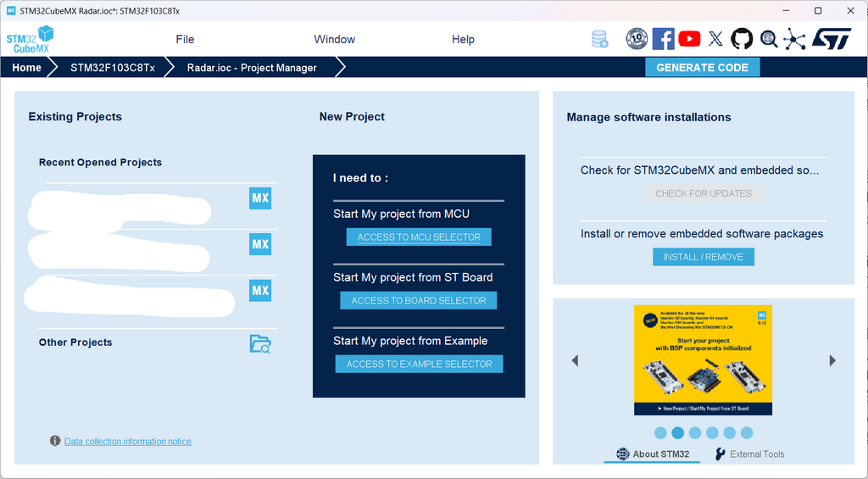
Task: Click 'Start My project from ST Board' text
Action: (x=413, y=277)
